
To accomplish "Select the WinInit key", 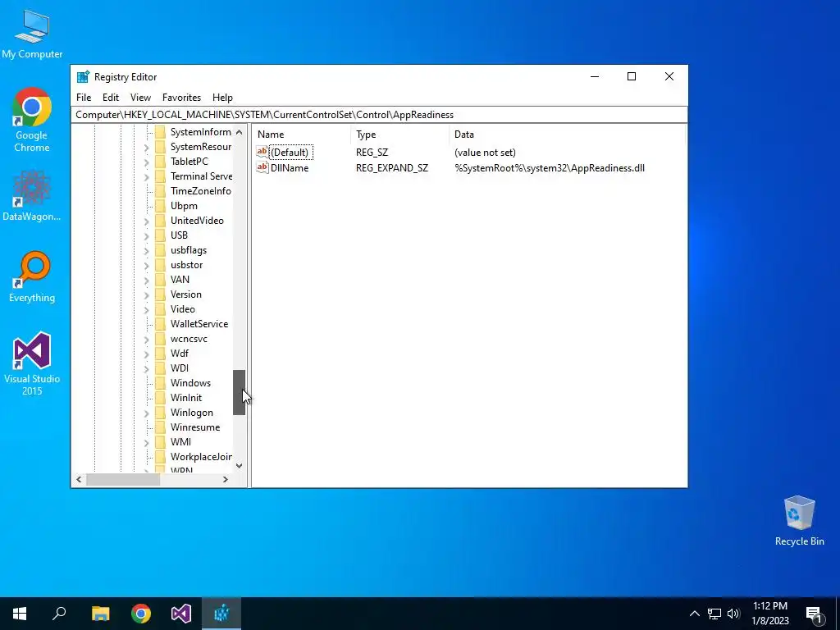I will click(x=186, y=398).
